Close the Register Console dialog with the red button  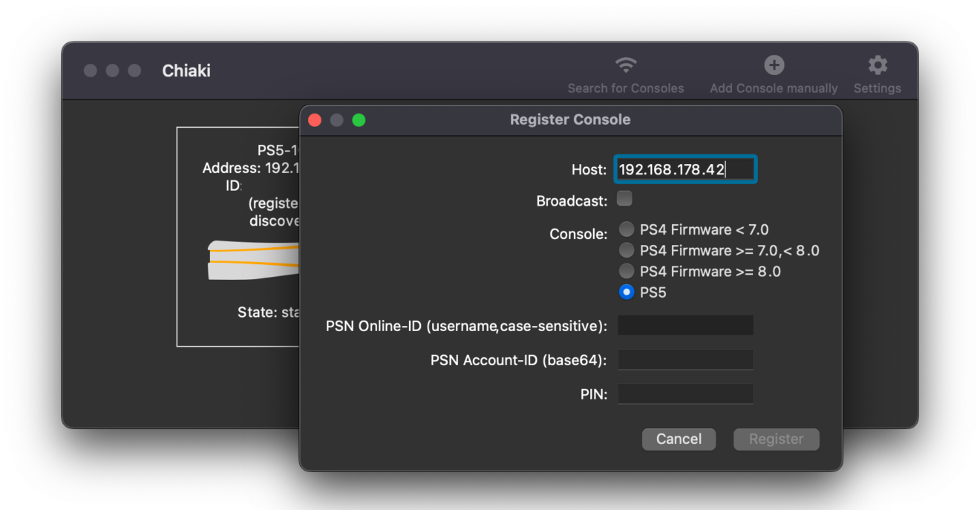(315, 120)
